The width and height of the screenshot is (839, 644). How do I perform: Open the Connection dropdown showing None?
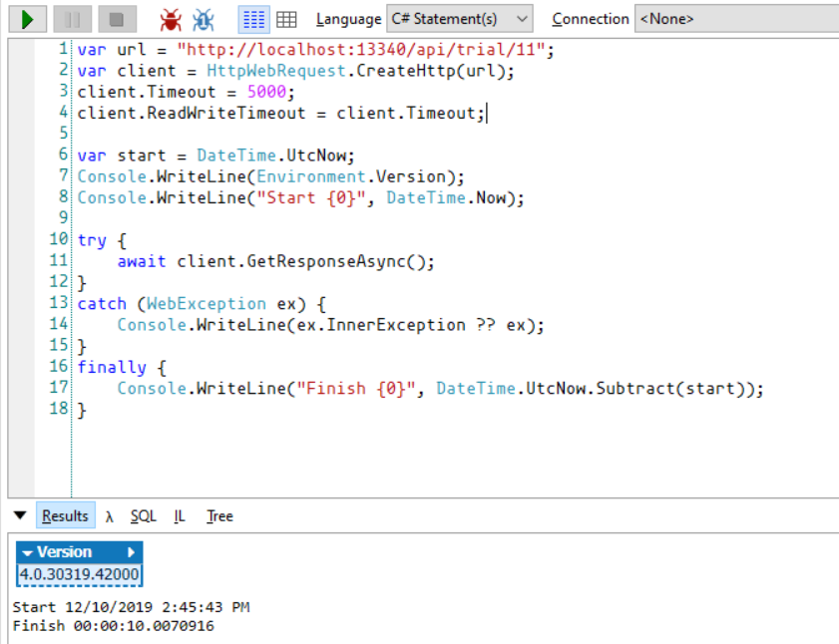click(736, 19)
